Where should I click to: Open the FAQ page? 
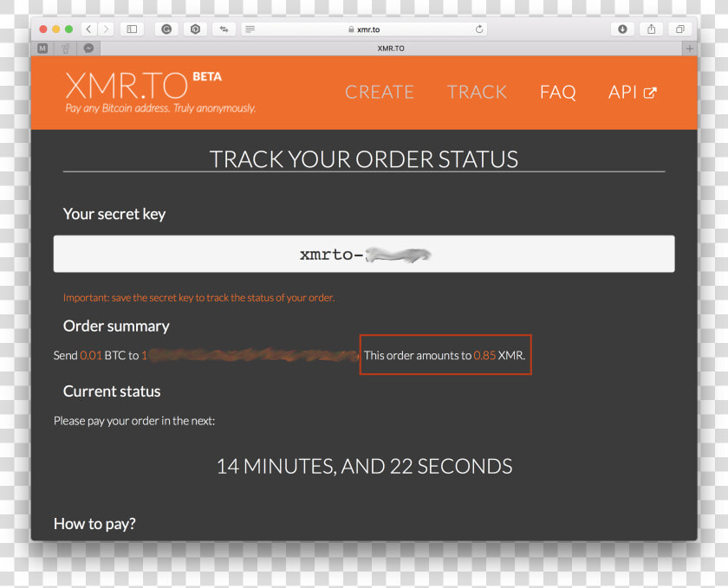coord(557,92)
